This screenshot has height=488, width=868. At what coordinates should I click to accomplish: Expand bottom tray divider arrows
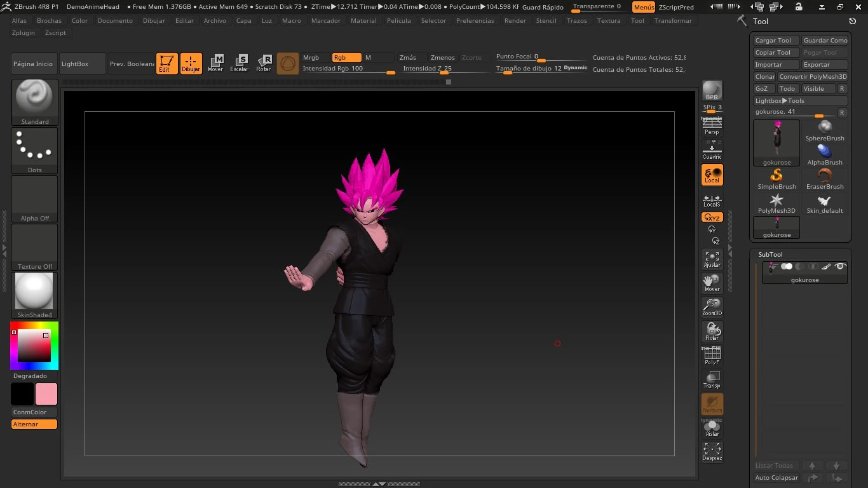[x=378, y=484]
